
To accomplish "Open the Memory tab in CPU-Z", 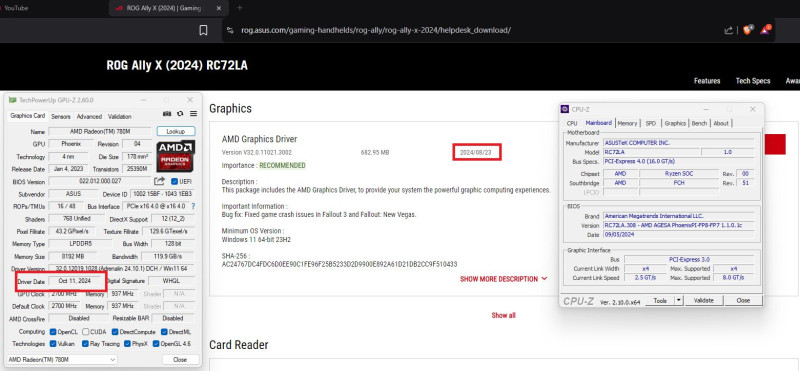I will click(627, 123).
